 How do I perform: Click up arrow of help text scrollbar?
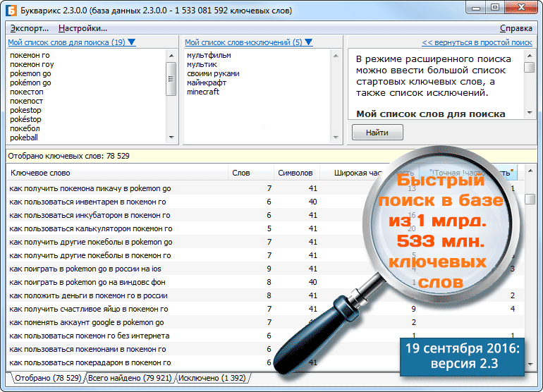[530, 56]
